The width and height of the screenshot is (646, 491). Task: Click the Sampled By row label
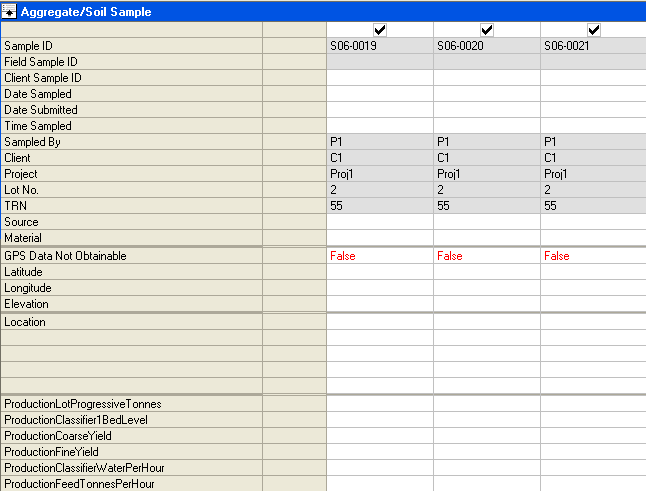click(x=130, y=142)
